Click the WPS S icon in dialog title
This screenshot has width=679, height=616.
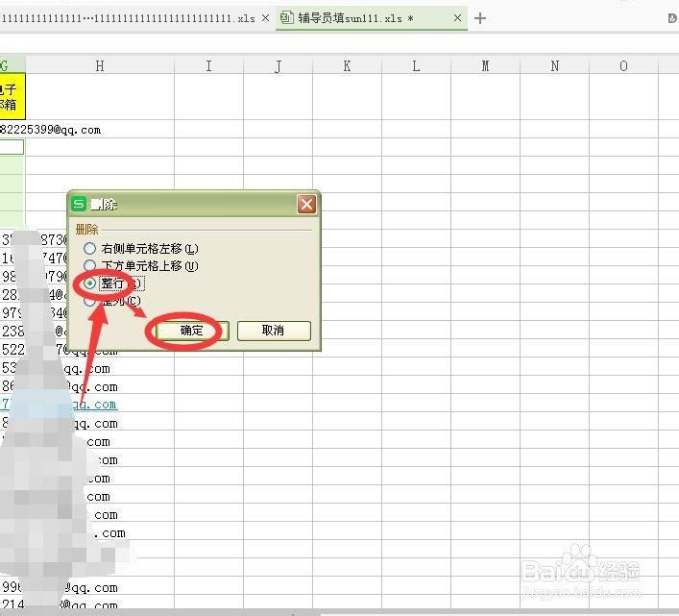coord(79,204)
